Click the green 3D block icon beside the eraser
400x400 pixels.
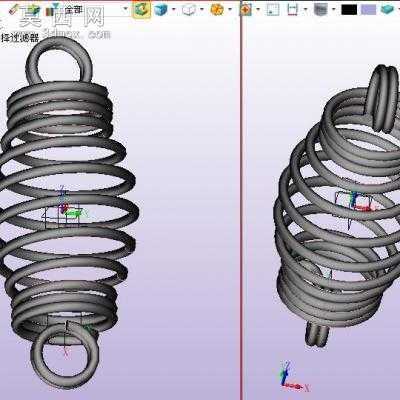pyautogui.click(x=33, y=10)
